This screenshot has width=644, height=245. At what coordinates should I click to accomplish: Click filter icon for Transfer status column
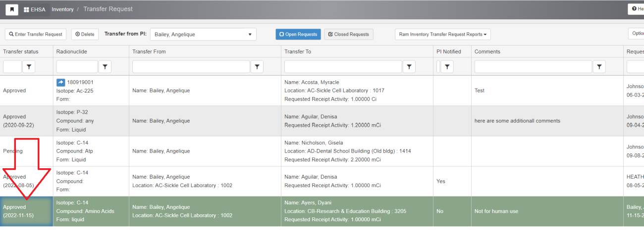click(29, 67)
